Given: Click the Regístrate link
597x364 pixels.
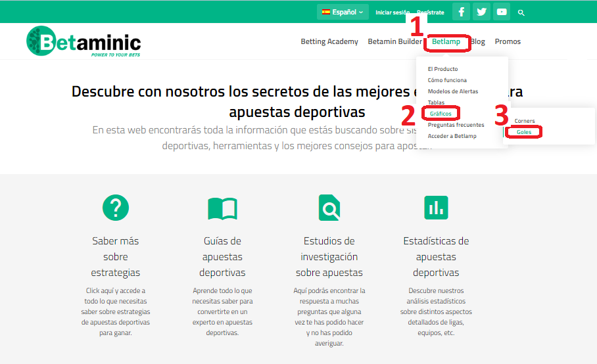Looking at the screenshot, I should tap(431, 12).
